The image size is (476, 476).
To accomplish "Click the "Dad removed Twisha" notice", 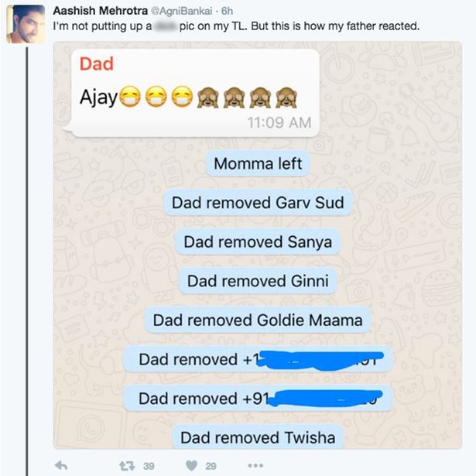I will [x=258, y=437].
